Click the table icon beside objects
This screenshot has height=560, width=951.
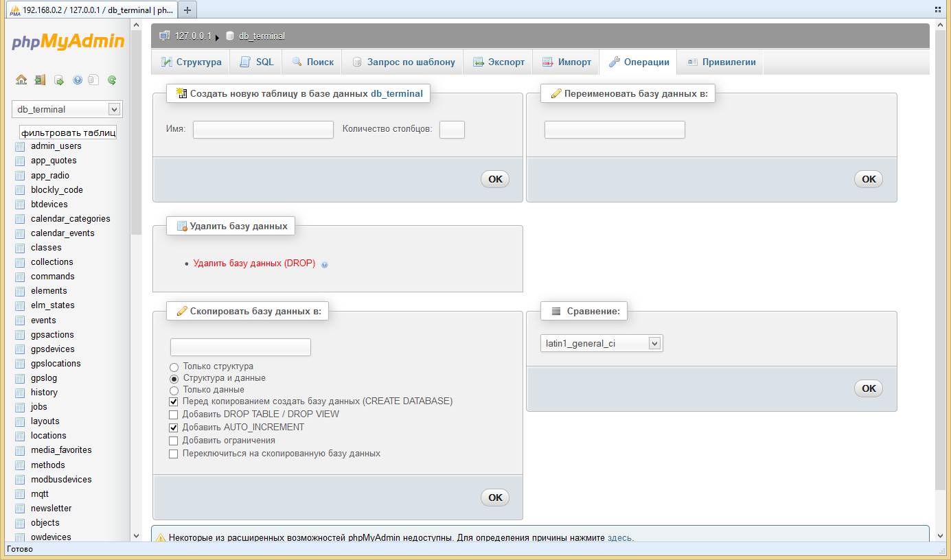click(20, 523)
